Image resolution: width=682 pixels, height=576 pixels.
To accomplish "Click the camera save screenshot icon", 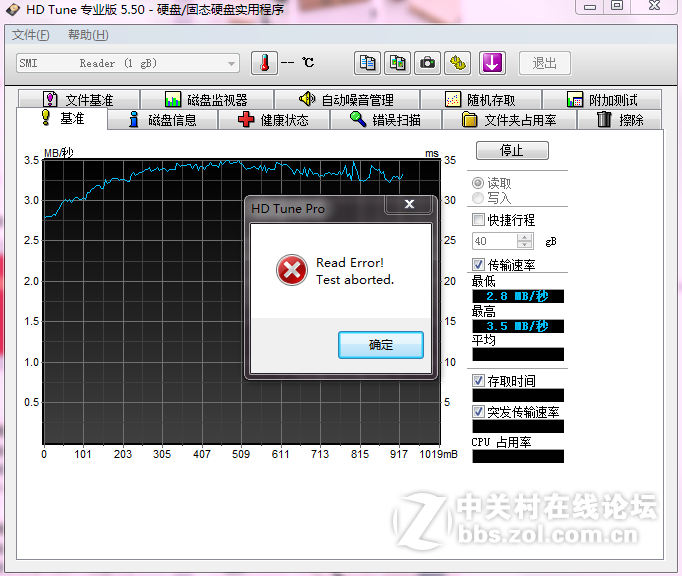I will coord(427,63).
